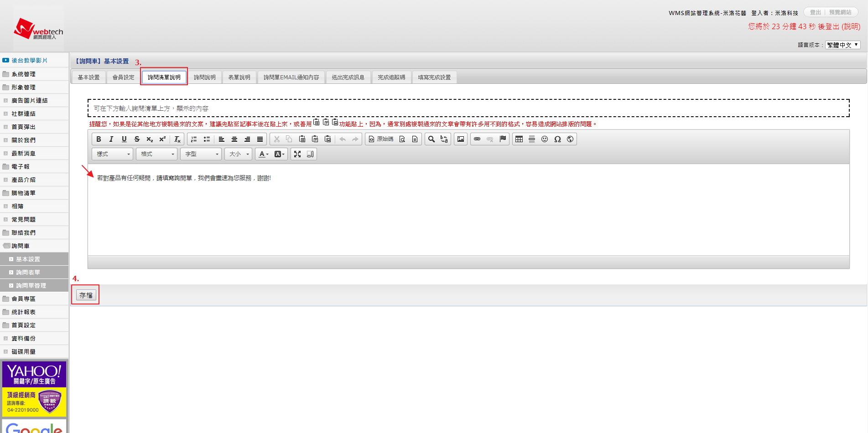Open the 繁體中文 language selector
This screenshot has width=868, height=433.
pyautogui.click(x=842, y=45)
